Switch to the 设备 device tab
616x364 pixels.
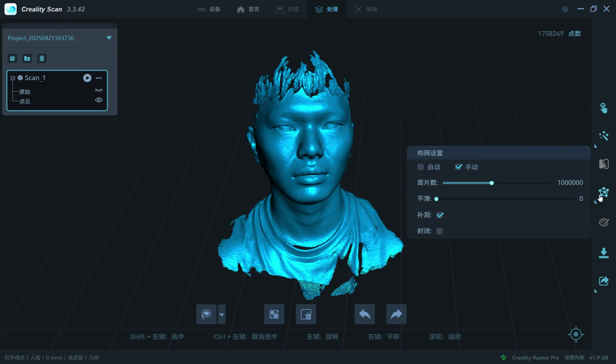click(x=209, y=9)
